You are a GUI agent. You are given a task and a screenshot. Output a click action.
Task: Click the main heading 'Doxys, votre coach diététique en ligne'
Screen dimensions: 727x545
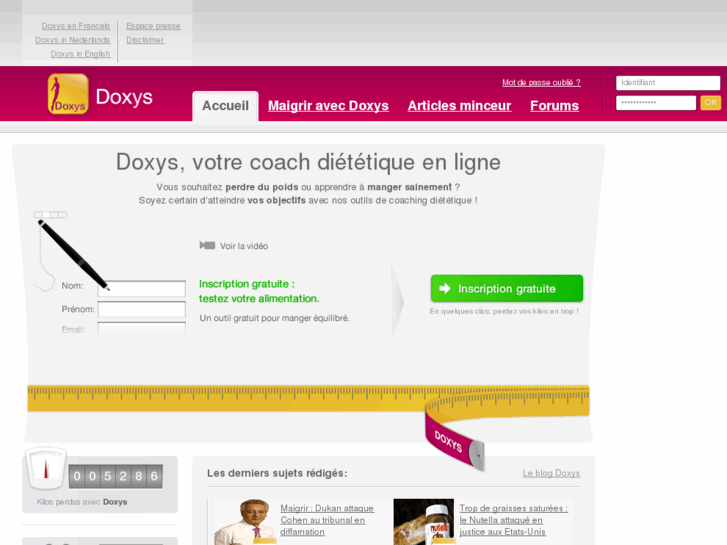point(308,162)
